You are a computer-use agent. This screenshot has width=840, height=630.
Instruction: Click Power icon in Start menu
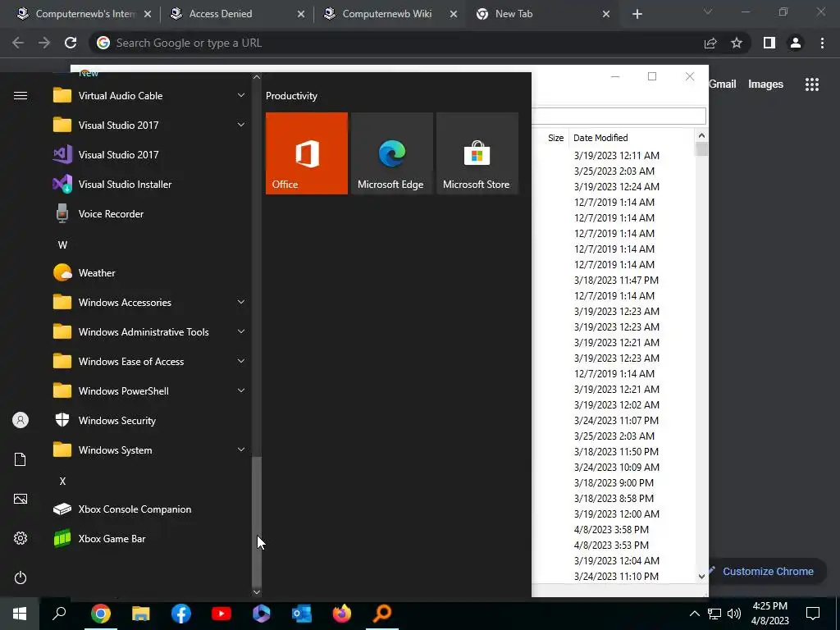click(x=21, y=577)
